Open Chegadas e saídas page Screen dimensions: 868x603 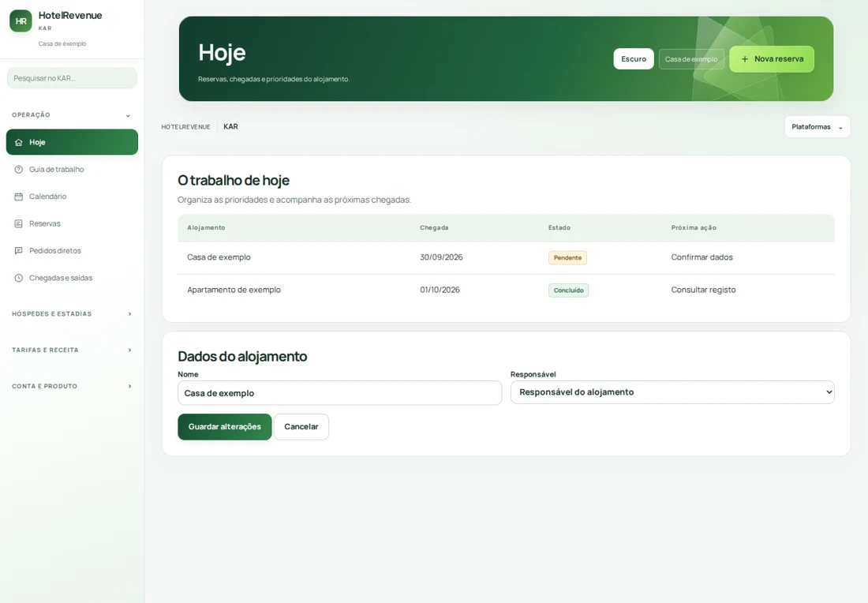72,278
